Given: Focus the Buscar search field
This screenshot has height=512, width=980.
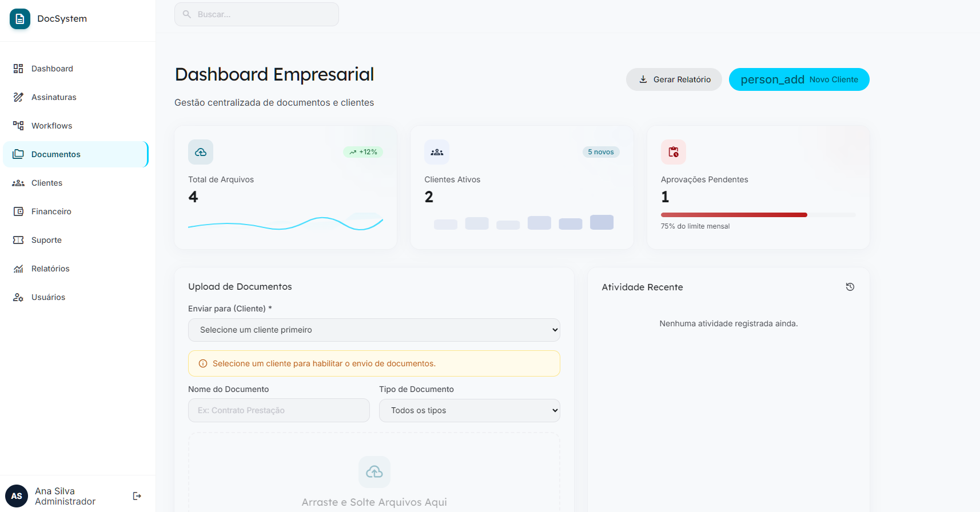Looking at the screenshot, I should (257, 14).
